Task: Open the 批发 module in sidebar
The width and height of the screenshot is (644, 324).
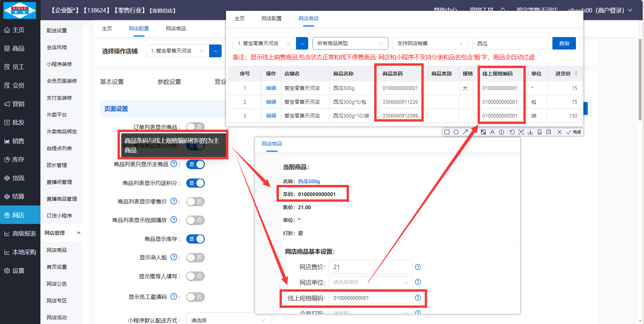Action: click(x=14, y=123)
